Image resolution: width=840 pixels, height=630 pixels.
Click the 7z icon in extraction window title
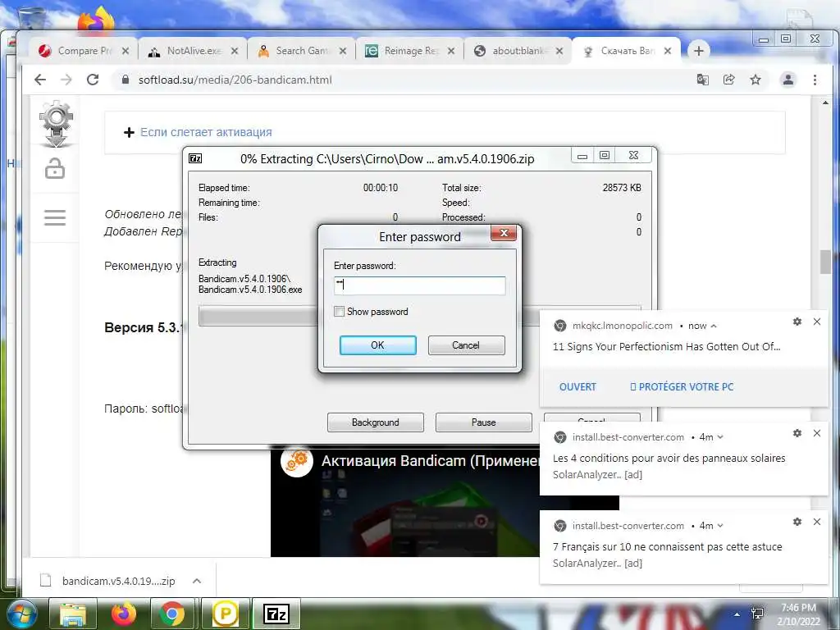click(x=195, y=158)
